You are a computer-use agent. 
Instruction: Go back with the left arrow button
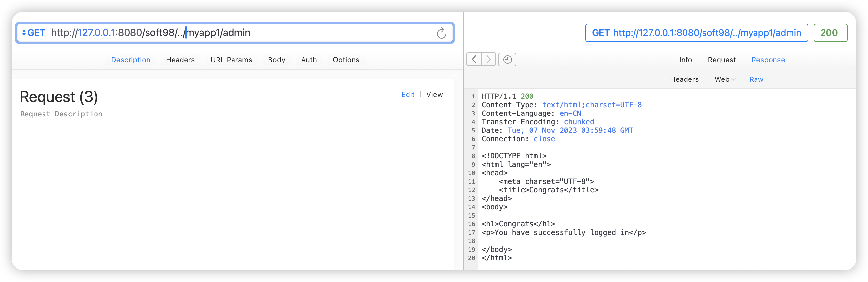pyautogui.click(x=474, y=60)
